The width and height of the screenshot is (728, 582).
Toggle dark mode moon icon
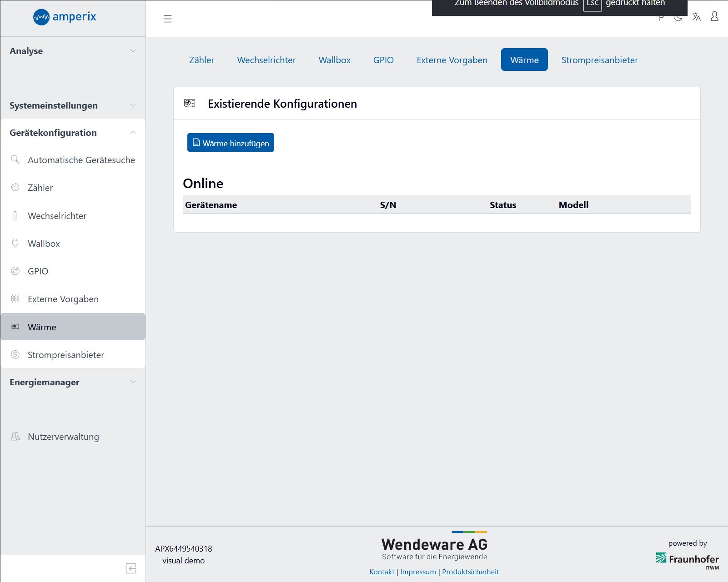678,18
